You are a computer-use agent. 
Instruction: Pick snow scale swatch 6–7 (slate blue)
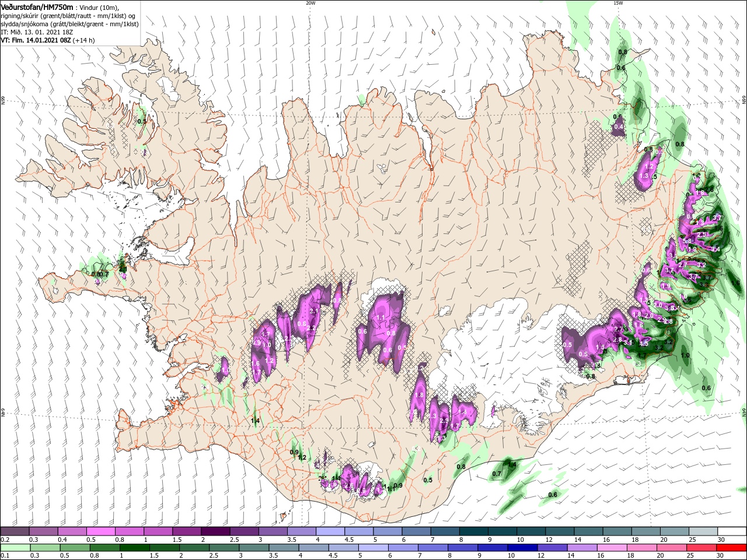pos(416,531)
